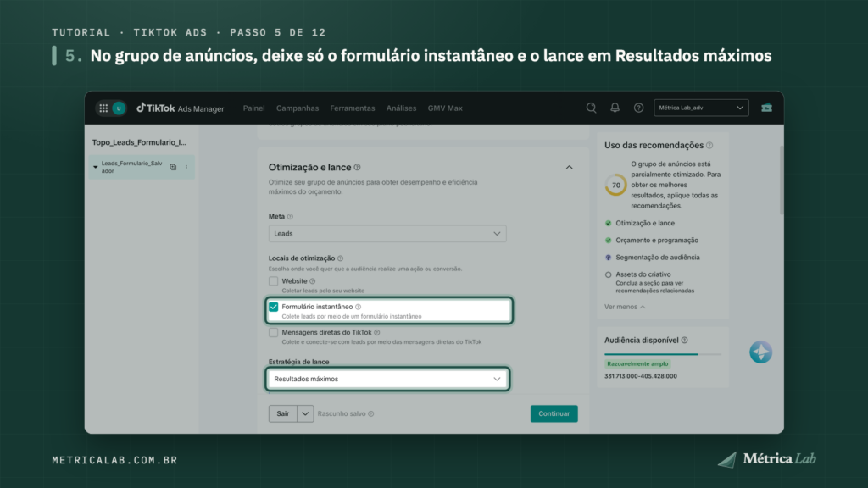Click the audience estimate 331.713.000-405.428.000
This screenshot has width=868, height=488.
[641, 376]
